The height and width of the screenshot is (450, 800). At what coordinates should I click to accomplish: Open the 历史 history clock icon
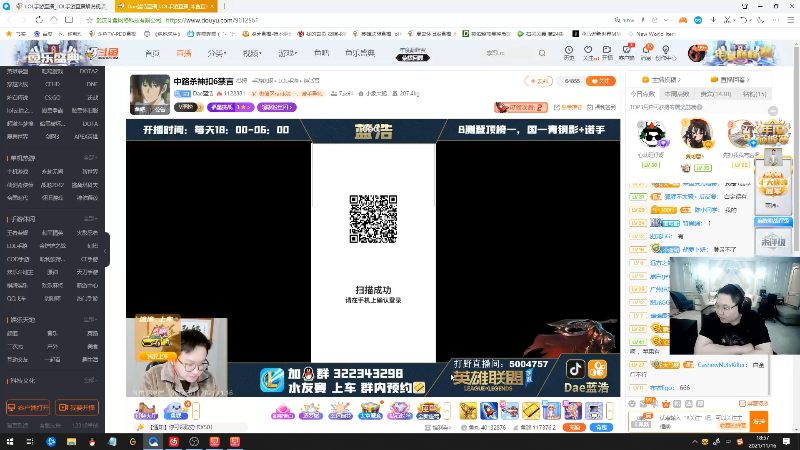click(x=568, y=50)
